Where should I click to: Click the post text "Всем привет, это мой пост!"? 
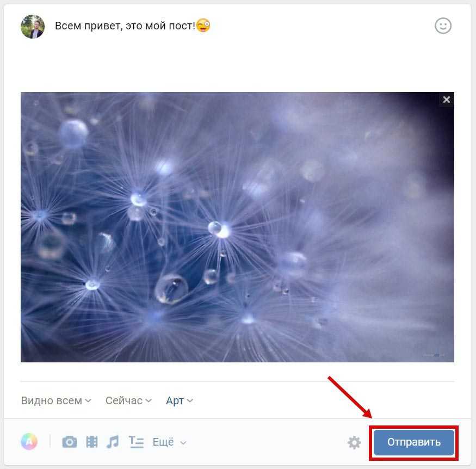point(125,26)
